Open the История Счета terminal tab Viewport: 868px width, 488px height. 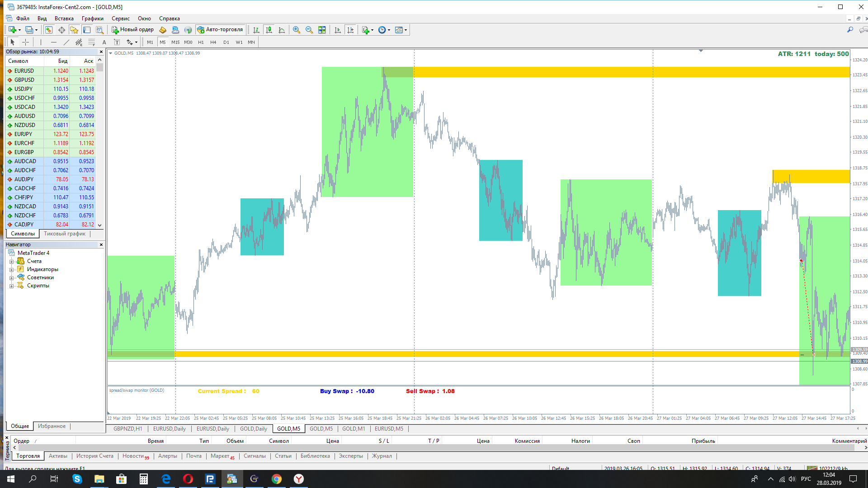94,456
